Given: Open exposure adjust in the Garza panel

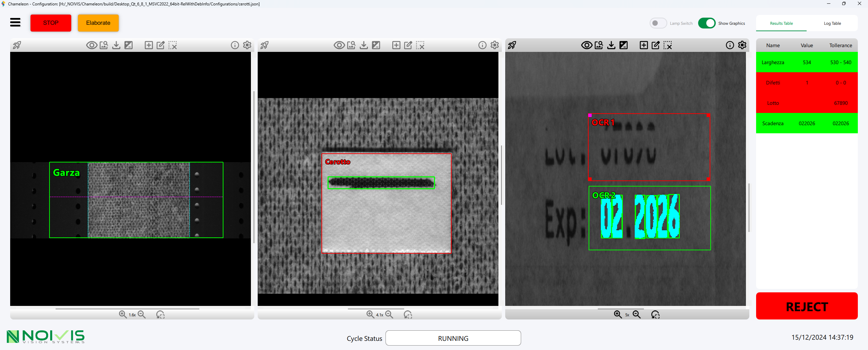Looking at the screenshot, I should point(129,45).
